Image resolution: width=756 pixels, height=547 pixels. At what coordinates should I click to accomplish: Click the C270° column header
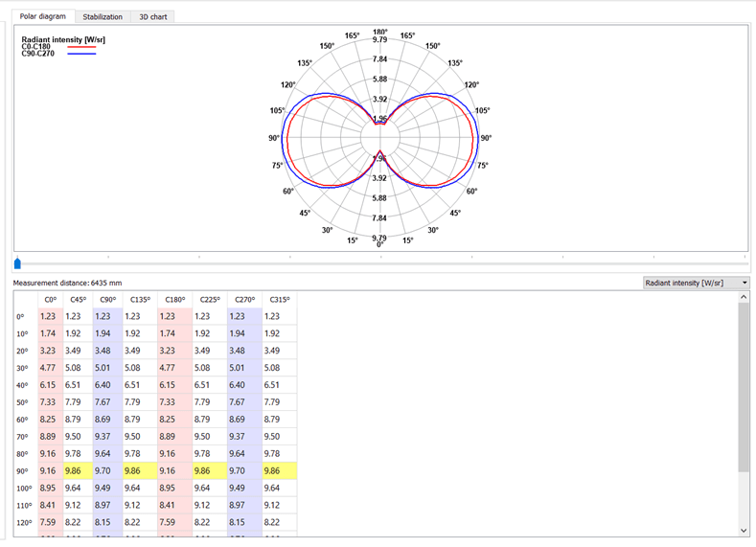pos(244,299)
